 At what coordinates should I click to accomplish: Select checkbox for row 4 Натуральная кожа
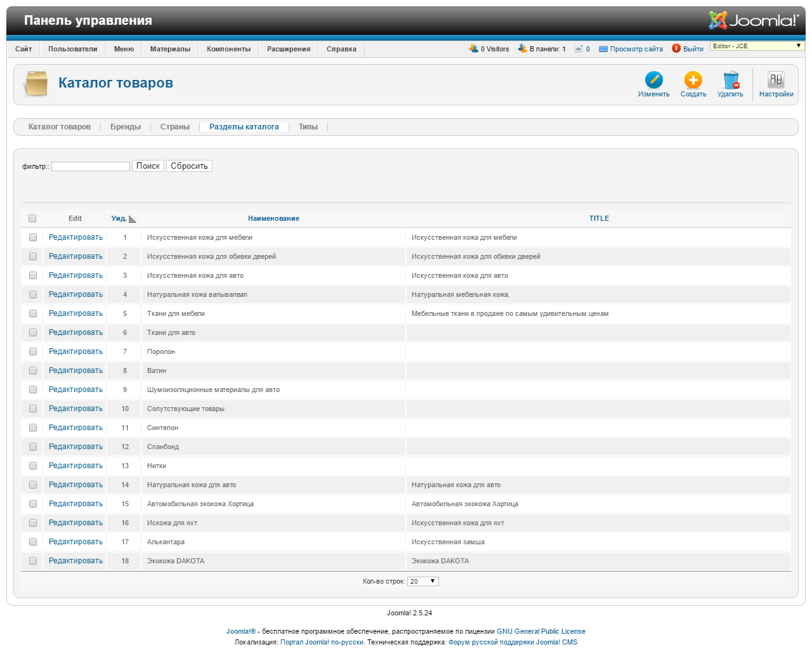click(33, 294)
